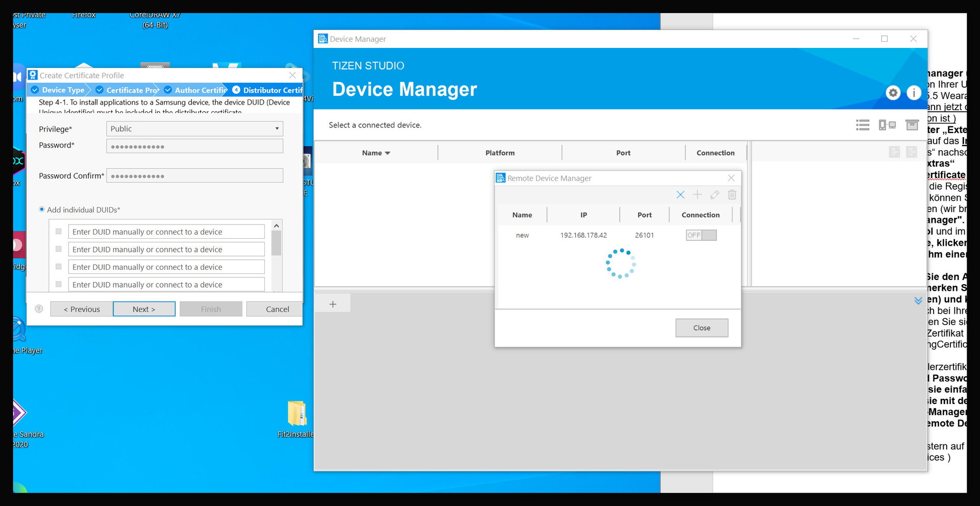Click the IP column header in Remote Device Manager
980x506 pixels.
(x=583, y=215)
